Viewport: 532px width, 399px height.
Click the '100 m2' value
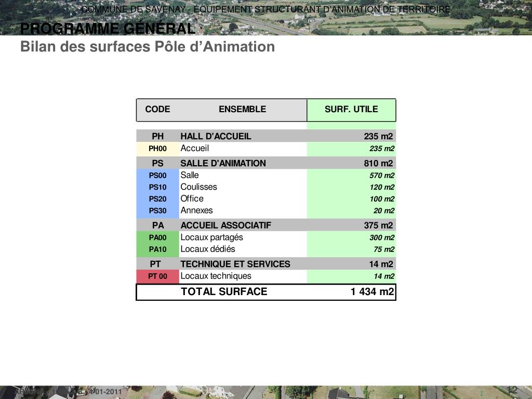pos(382,199)
